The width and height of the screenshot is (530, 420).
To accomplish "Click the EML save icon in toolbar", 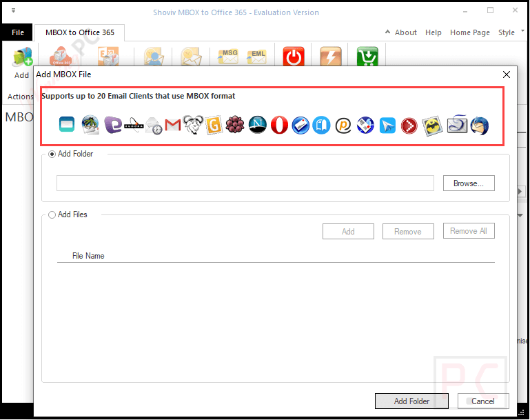I will point(256,57).
